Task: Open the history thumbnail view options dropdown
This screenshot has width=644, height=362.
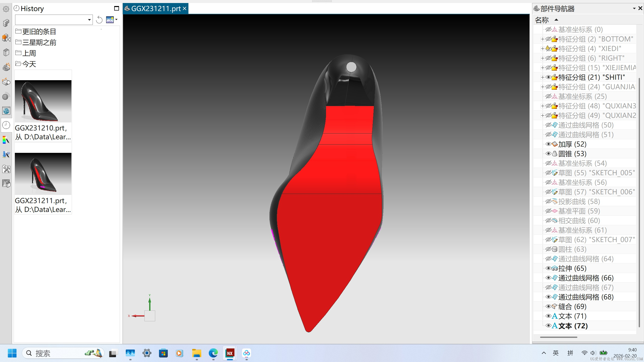Action: [116, 20]
